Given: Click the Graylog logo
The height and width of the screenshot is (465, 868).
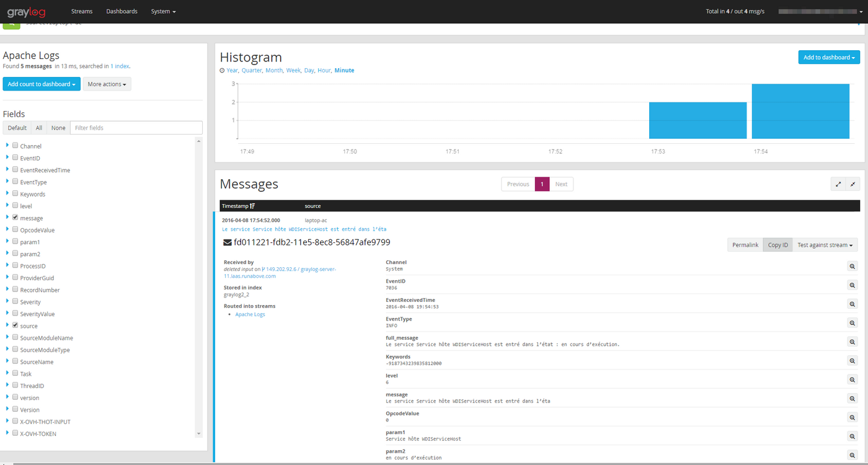Looking at the screenshot, I should [x=26, y=11].
